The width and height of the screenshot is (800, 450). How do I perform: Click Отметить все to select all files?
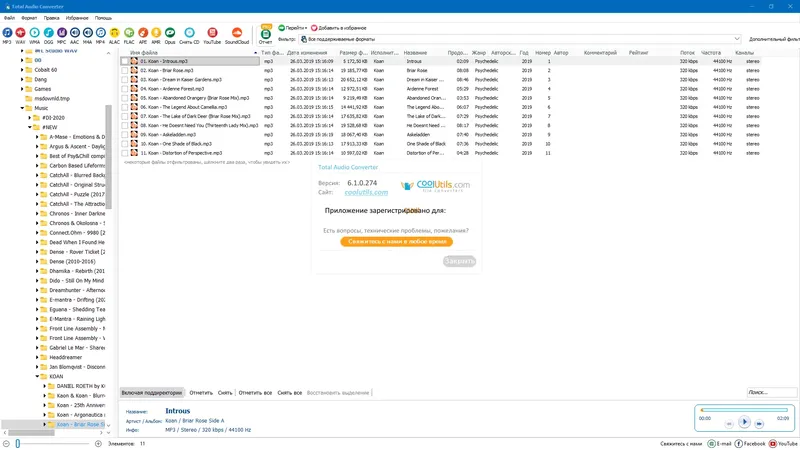255,393
